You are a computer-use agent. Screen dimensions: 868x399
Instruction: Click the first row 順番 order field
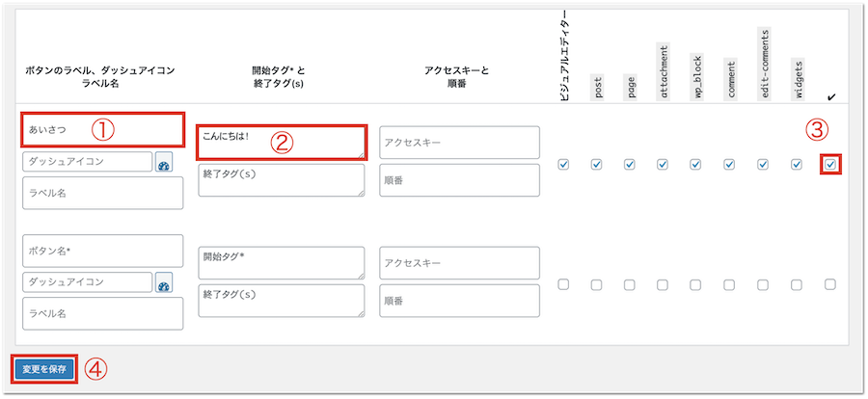pyautogui.click(x=459, y=180)
